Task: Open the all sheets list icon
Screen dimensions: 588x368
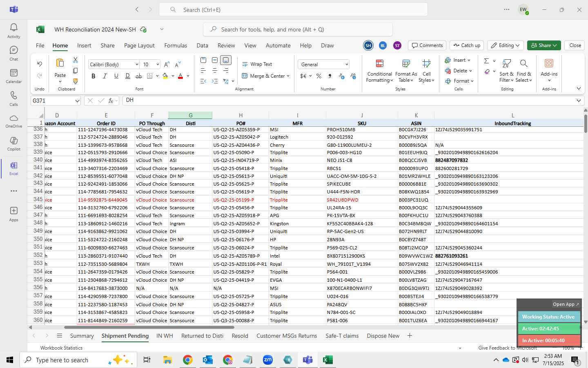Action: click(x=60, y=336)
